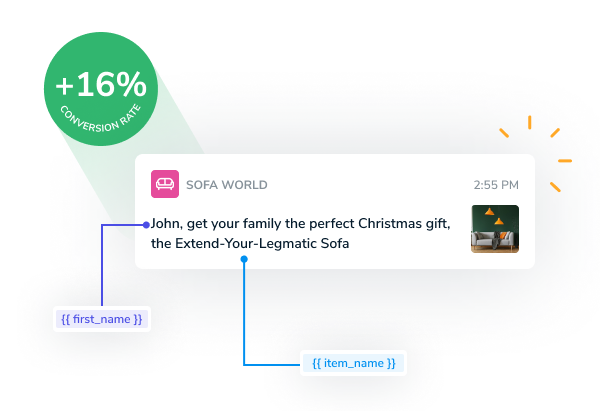Click the purple connector line to first_name
This screenshot has width=600, height=411.
click(x=102, y=265)
